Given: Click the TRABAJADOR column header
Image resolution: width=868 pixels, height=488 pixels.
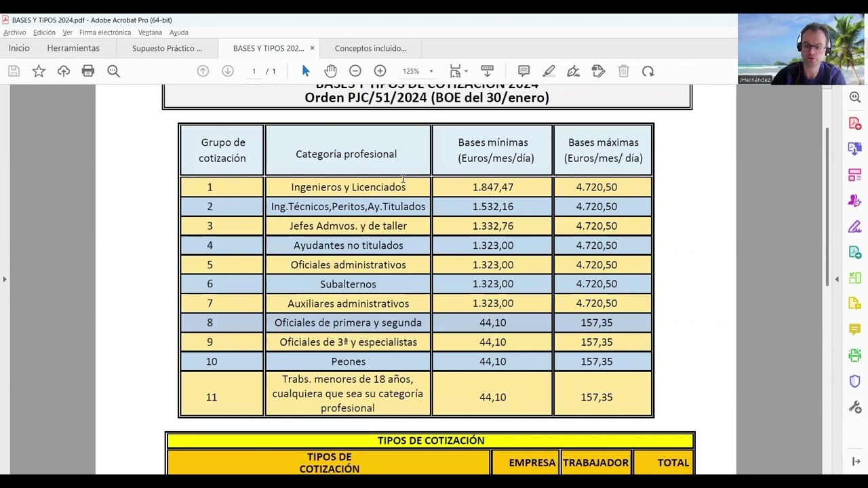Looking at the screenshot, I should 595,463.
